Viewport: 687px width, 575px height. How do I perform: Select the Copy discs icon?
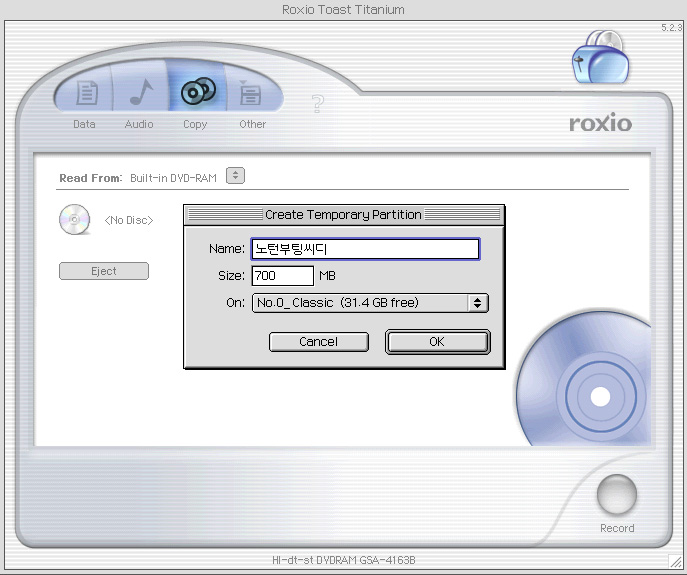point(196,93)
